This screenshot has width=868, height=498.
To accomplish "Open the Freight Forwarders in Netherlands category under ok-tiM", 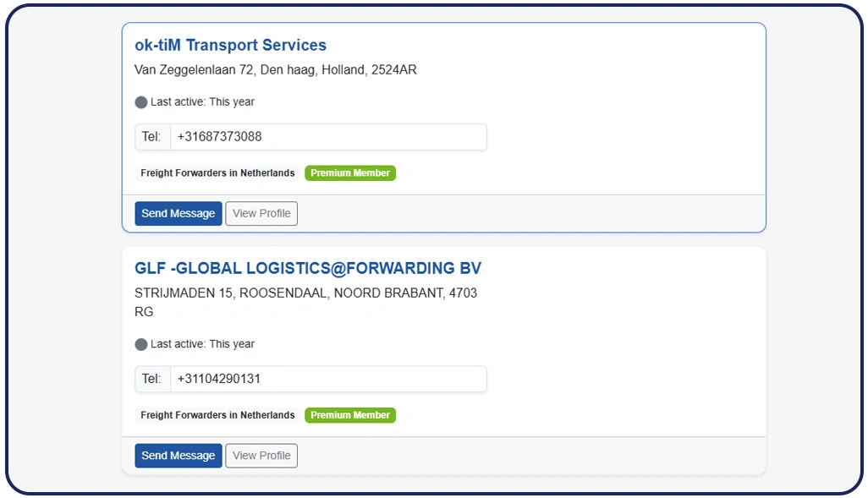I will [217, 172].
